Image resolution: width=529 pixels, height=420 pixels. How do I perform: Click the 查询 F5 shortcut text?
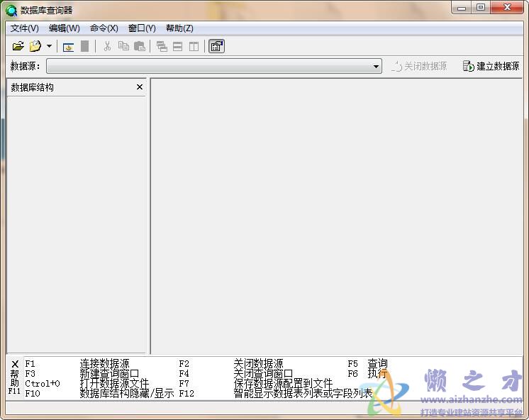(377, 364)
